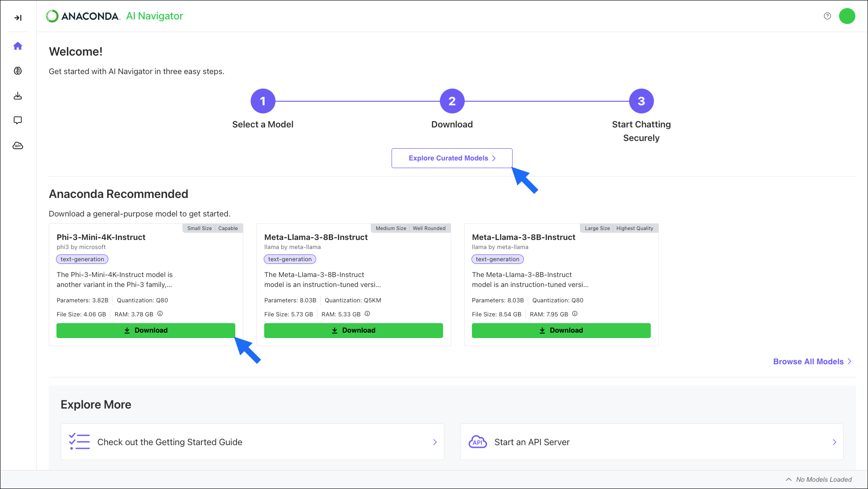
Task: Show RAM info on the large Meta-Llama card
Action: click(x=574, y=313)
